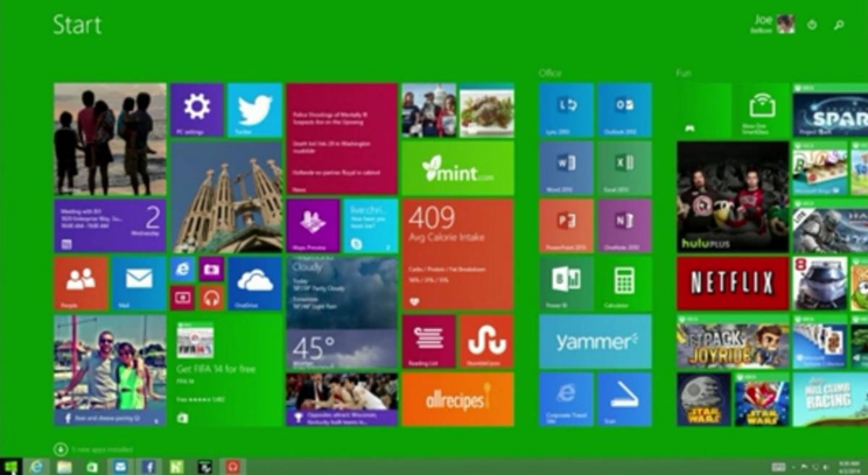The image size is (868, 475).
Task: Click the Windows Start button on taskbar
Action: tap(10, 466)
